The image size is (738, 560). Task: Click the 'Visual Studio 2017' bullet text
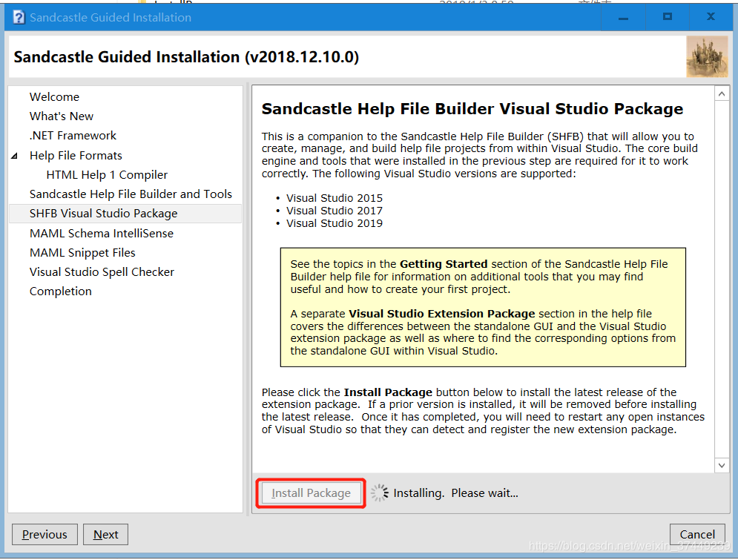(x=335, y=211)
